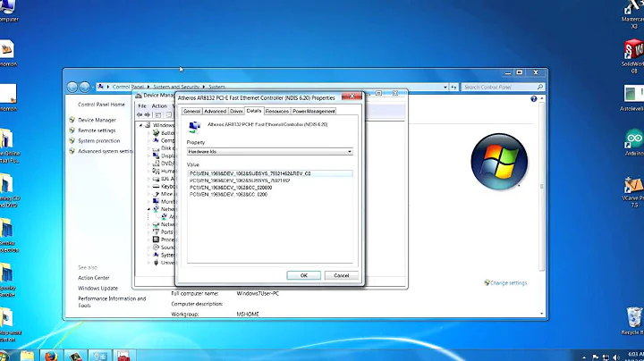
Task: Click the Search Control Panel field
Action: 503,87
